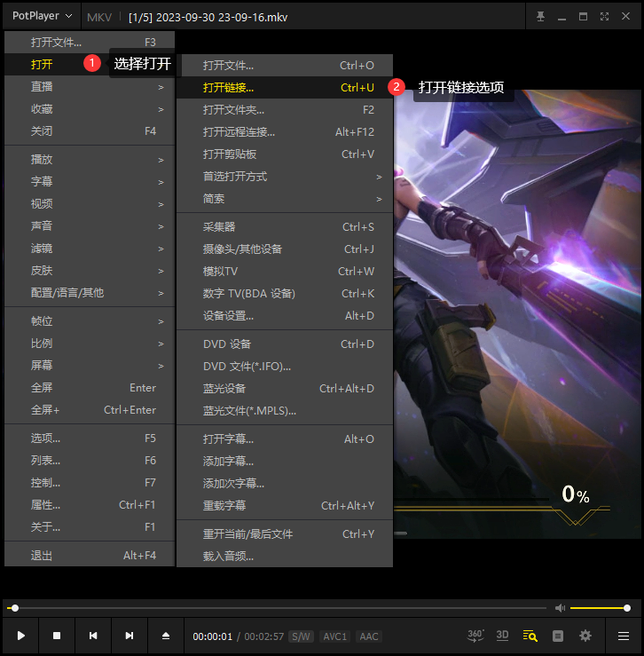644x656 pixels.
Task: Toggle 360° video mode
Action: pos(475,636)
